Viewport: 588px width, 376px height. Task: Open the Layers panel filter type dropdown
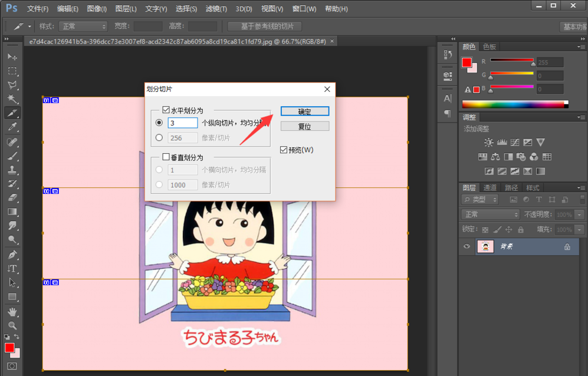coord(479,199)
